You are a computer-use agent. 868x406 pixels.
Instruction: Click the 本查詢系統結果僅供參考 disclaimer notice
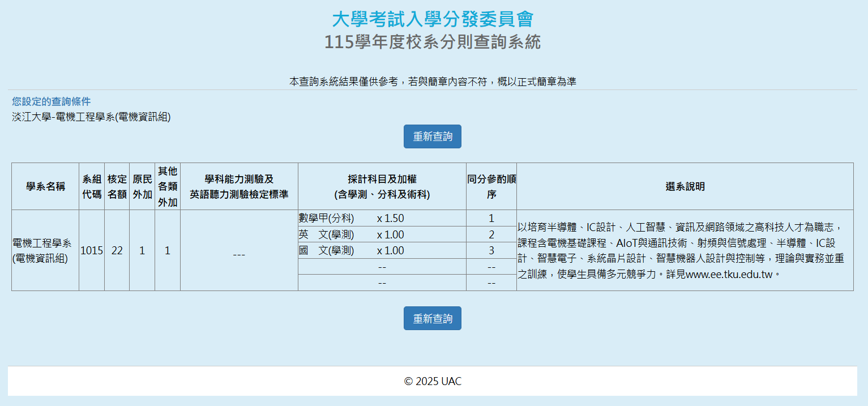(433, 82)
